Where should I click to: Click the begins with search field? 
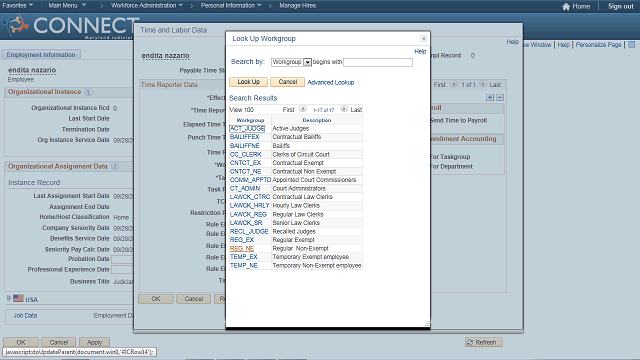coord(378,62)
